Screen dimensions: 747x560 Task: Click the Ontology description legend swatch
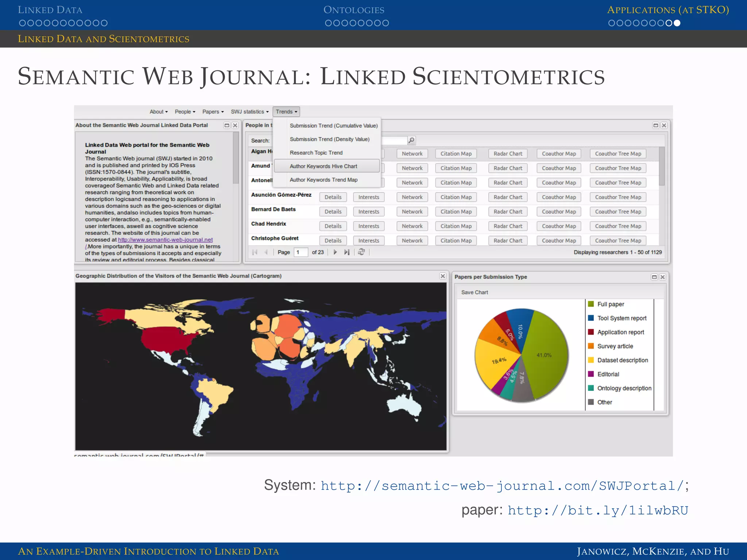[x=591, y=388]
